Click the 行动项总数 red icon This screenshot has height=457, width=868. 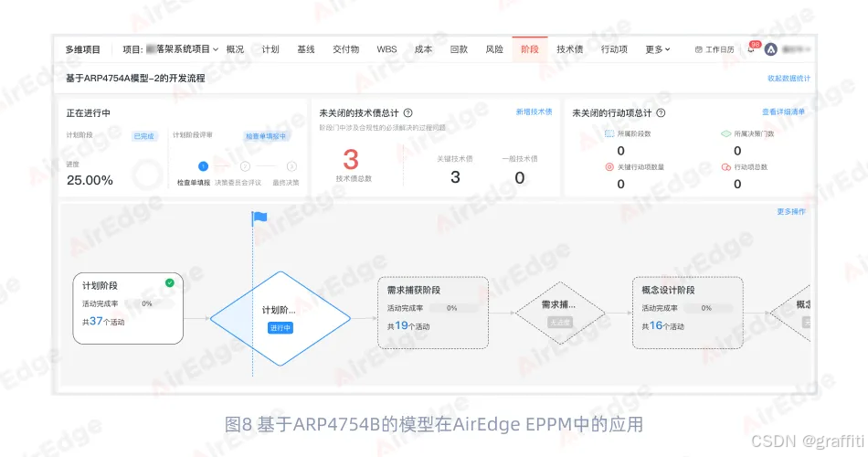pos(726,166)
